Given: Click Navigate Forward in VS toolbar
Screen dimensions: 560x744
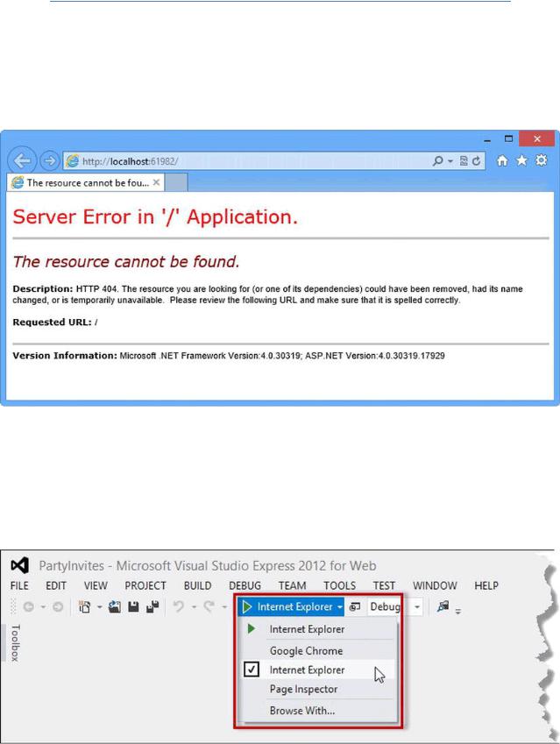Looking at the screenshot, I should (x=58, y=606).
